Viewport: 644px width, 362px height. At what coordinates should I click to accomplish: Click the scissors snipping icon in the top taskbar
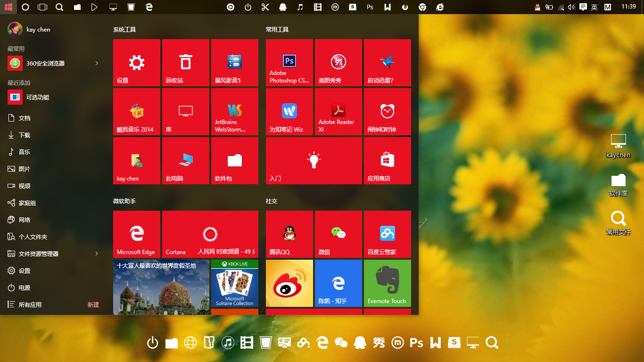tap(265, 7)
